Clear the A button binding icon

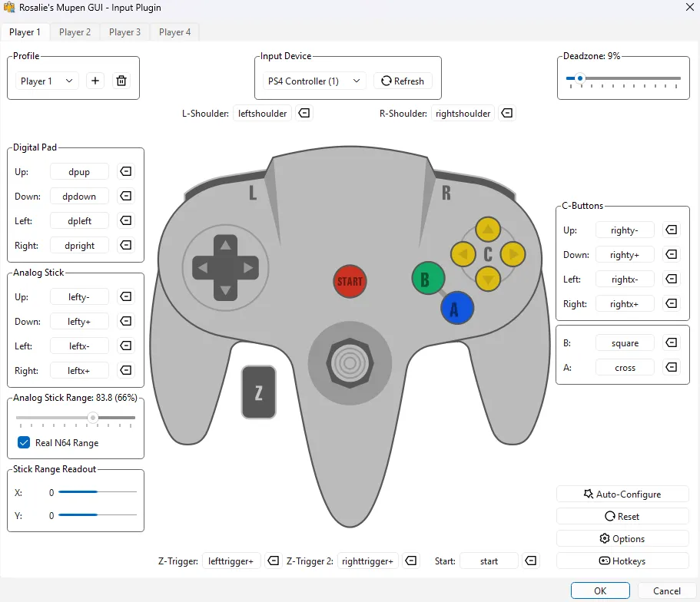(672, 367)
